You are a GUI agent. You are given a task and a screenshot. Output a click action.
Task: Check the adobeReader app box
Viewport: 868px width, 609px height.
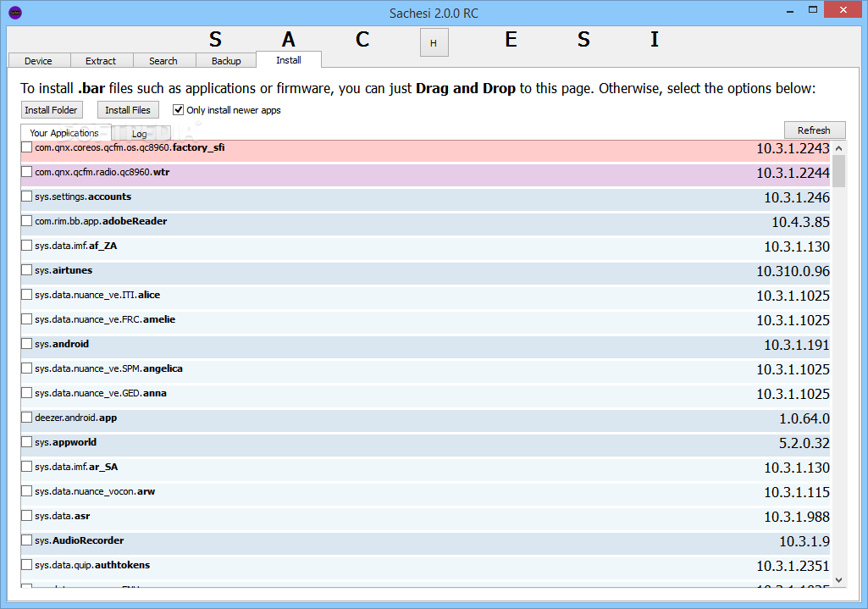pyautogui.click(x=26, y=221)
